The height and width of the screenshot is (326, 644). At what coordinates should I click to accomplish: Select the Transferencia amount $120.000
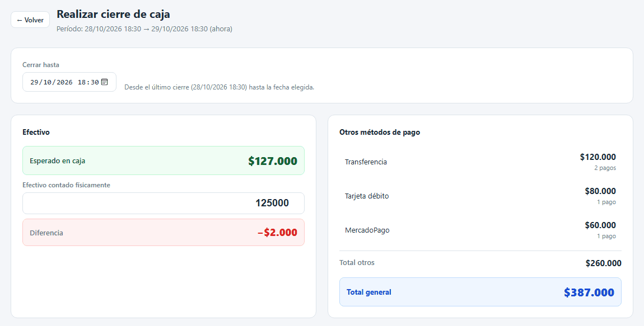click(x=598, y=157)
